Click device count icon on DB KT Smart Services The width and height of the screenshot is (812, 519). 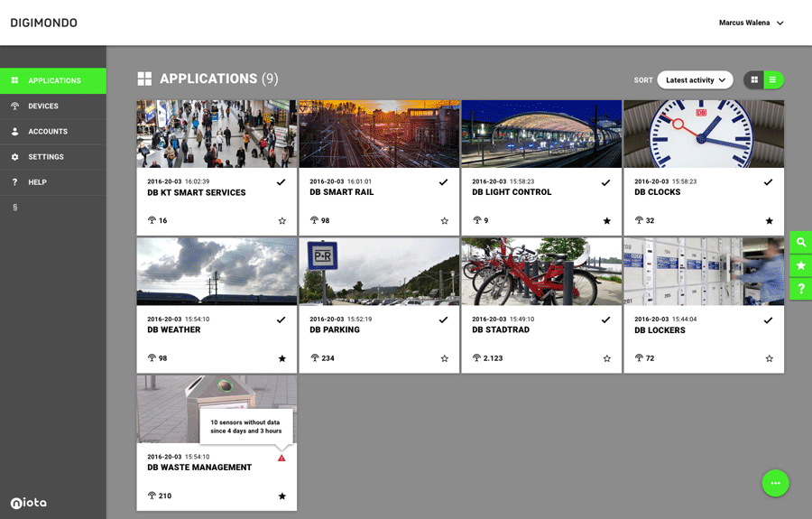152,220
